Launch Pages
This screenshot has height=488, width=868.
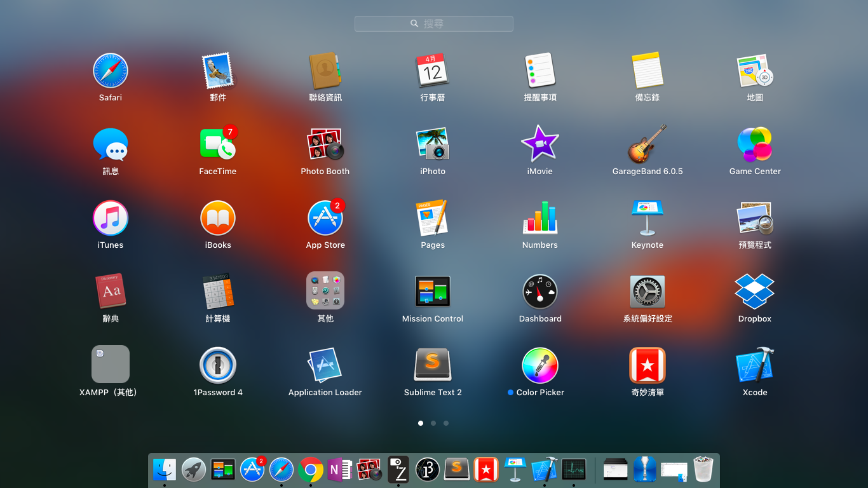click(433, 218)
